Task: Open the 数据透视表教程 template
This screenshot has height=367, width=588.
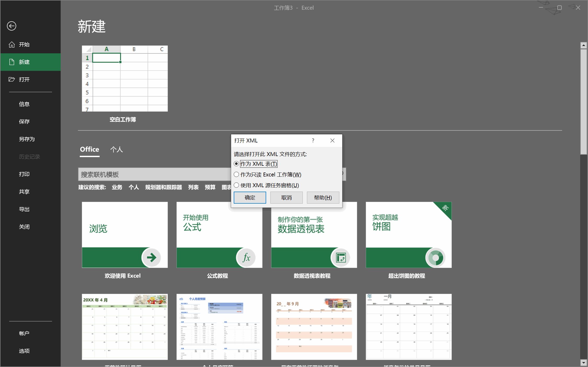Action: (x=314, y=235)
